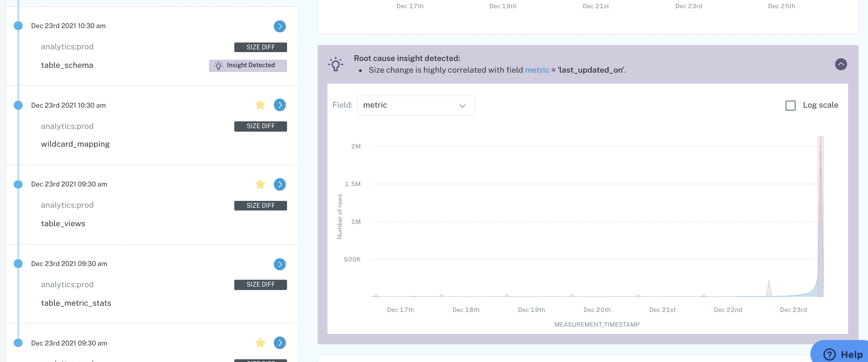This screenshot has height=362, width=868.
Task: Click the Number of rows axis label
Action: (339, 217)
